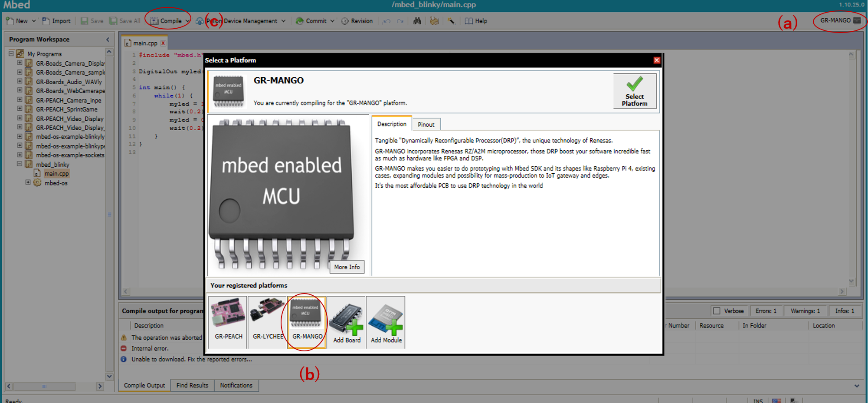Click the Add Module icon
This screenshot has width=868, height=403.
[x=386, y=321]
